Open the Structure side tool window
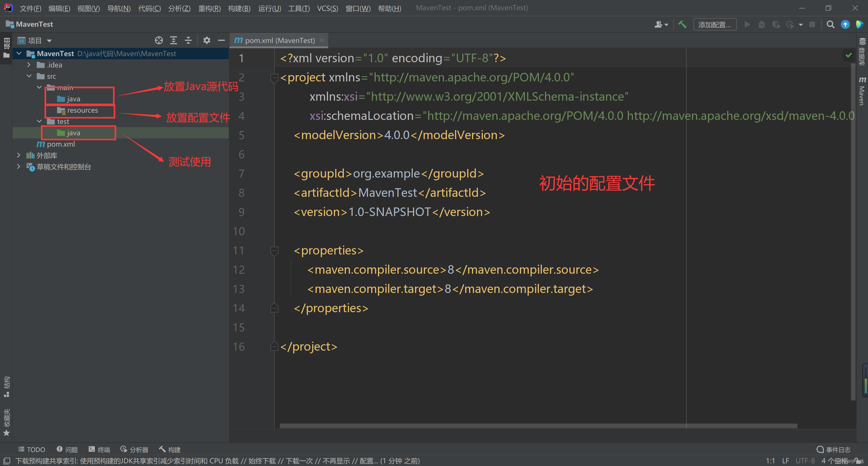The width and height of the screenshot is (868, 466). click(x=6, y=386)
